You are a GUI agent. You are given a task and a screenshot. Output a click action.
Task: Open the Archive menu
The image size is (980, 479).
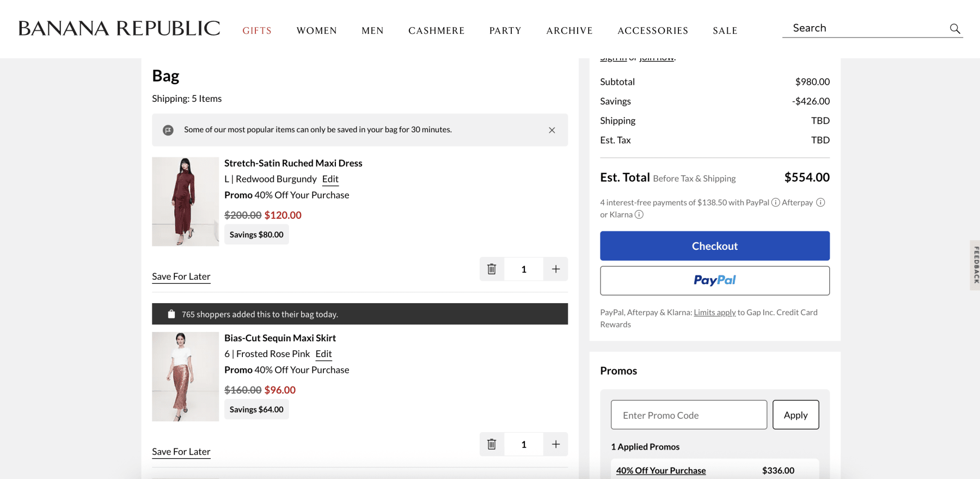click(x=569, y=30)
